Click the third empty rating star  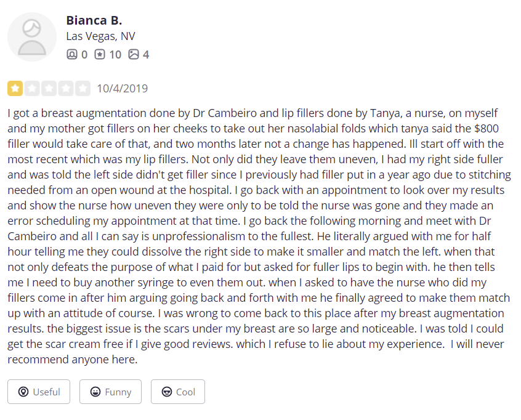[x=49, y=89]
